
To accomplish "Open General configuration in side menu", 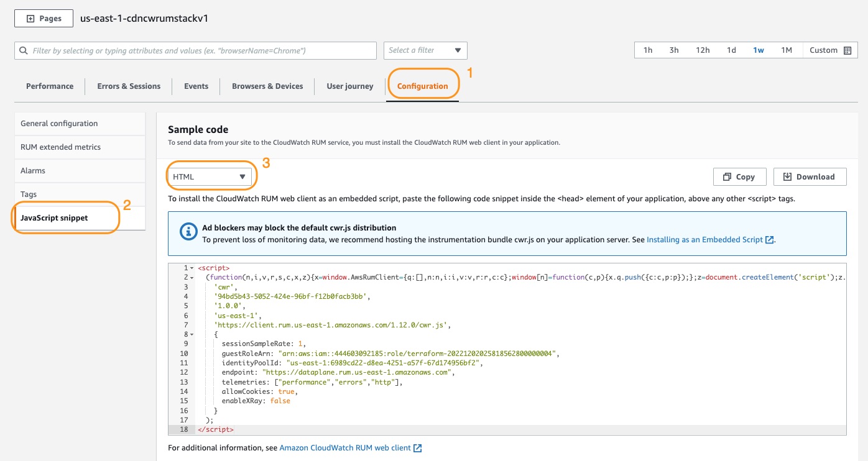I will tap(80, 124).
